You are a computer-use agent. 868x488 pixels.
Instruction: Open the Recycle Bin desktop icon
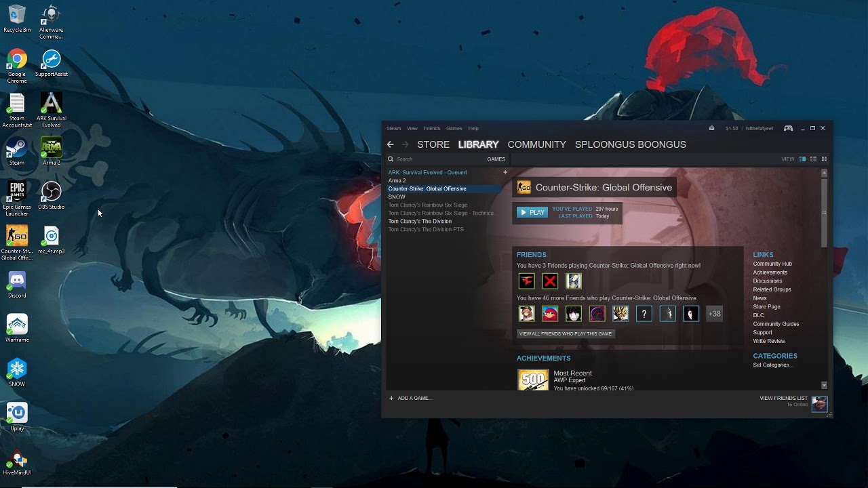coord(17,19)
